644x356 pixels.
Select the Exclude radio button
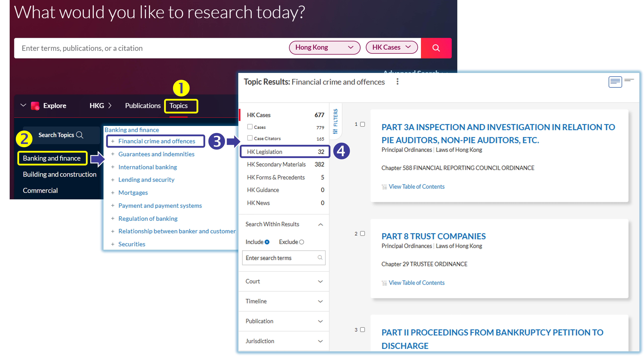tap(302, 242)
